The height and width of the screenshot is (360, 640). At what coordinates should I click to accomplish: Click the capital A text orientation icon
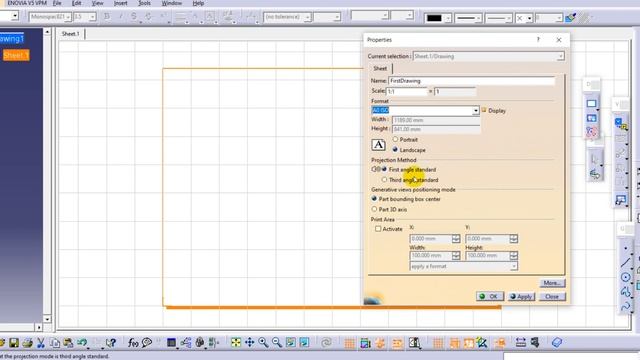(x=378, y=145)
